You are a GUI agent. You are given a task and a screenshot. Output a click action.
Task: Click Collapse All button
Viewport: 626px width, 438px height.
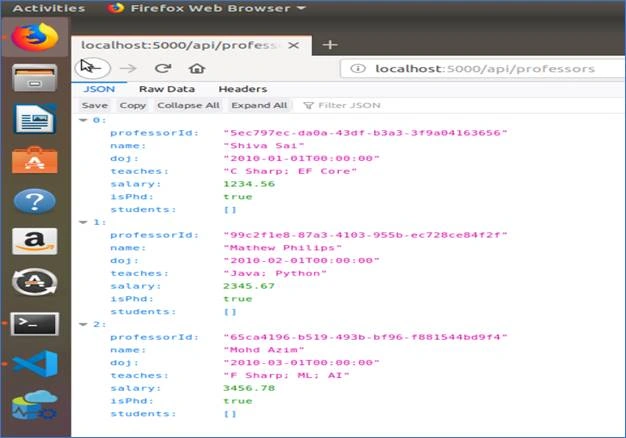click(188, 105)
